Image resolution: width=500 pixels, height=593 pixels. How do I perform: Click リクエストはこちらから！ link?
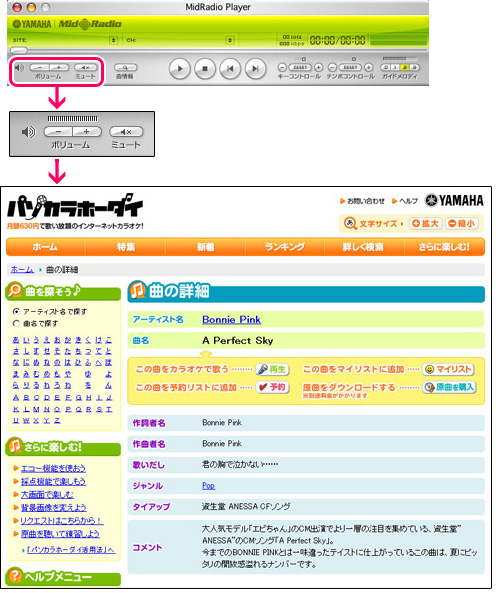point(62,521)
